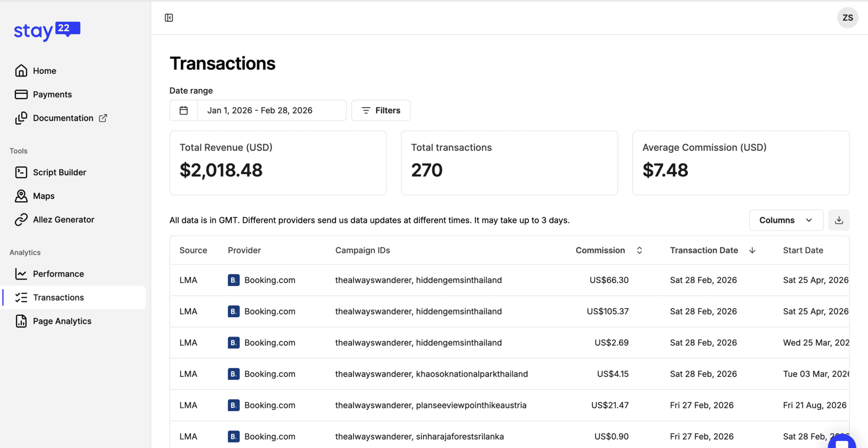Sort by Commission column arrows
The width and height of the screenshot is (868, 448).
click(x=639, y=250)
